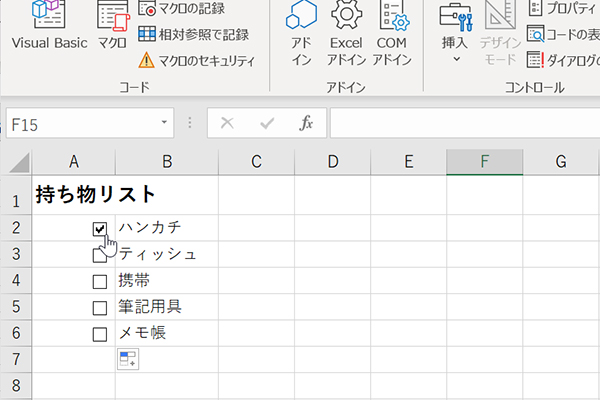This screenshot has width=600, height=400.
Task: Open the Macros dialog
Action: (112, 26)
